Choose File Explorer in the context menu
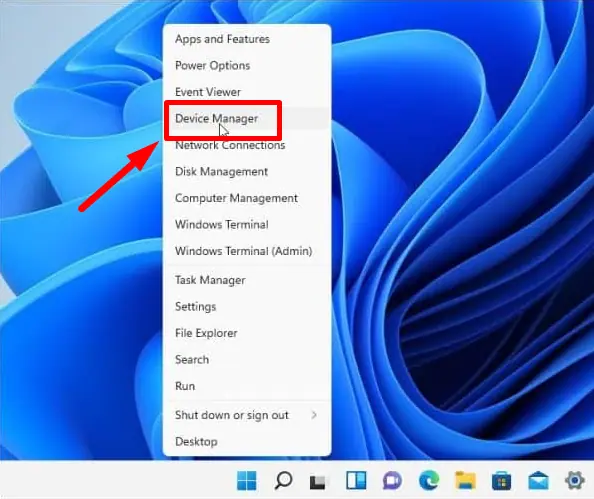The height and width of the screenshot is (499, 594). [x=247, y=333]
